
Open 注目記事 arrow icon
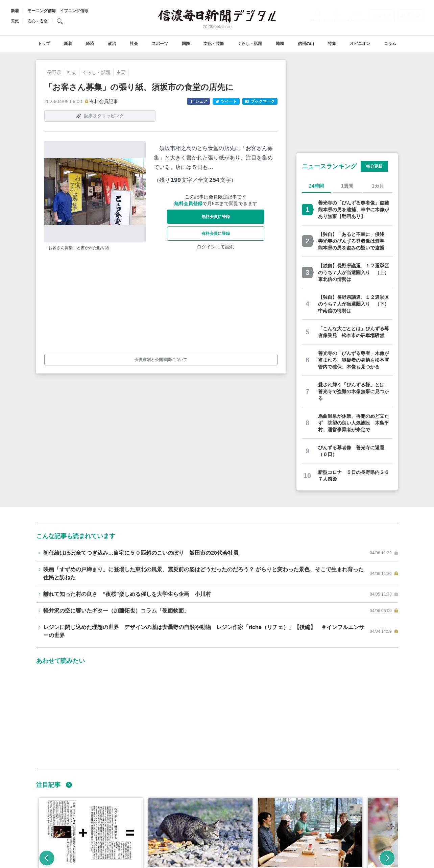(x=69, y=785)
